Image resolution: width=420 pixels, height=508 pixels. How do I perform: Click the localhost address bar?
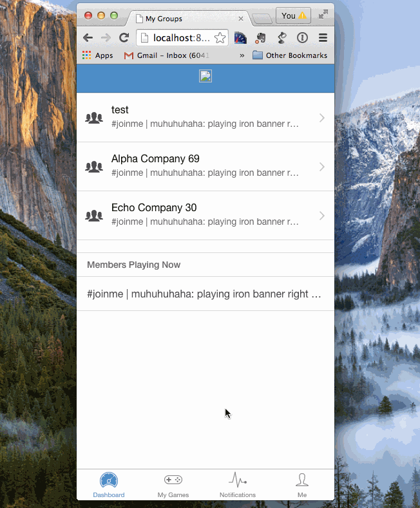pyautogui.click(x=180, y=38)
